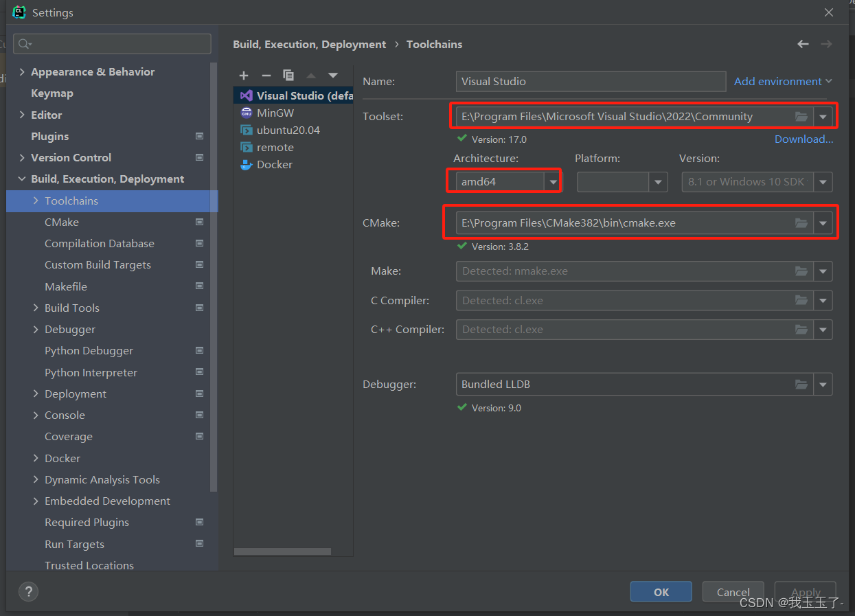Select Docker toolchain entry
Image resolution: width=855 pixels, height=616 pixels.
point(293,164)
